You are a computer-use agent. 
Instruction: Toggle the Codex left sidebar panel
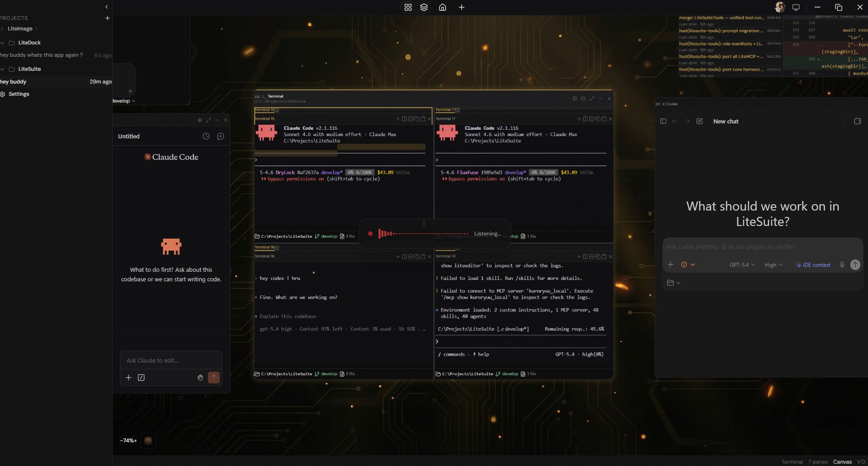[663, 121]
